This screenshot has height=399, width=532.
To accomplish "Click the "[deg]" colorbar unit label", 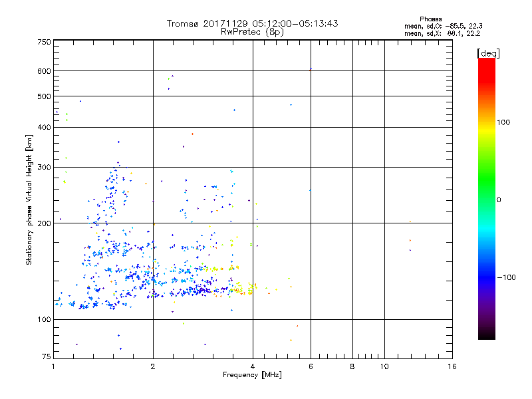I will [x=488, y=53].
